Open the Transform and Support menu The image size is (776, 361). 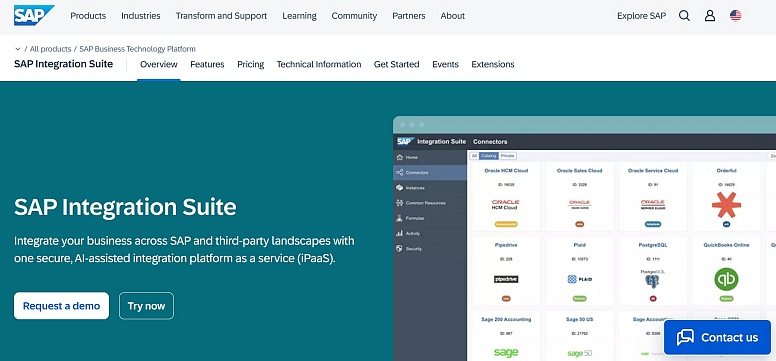tap(221, 16)
